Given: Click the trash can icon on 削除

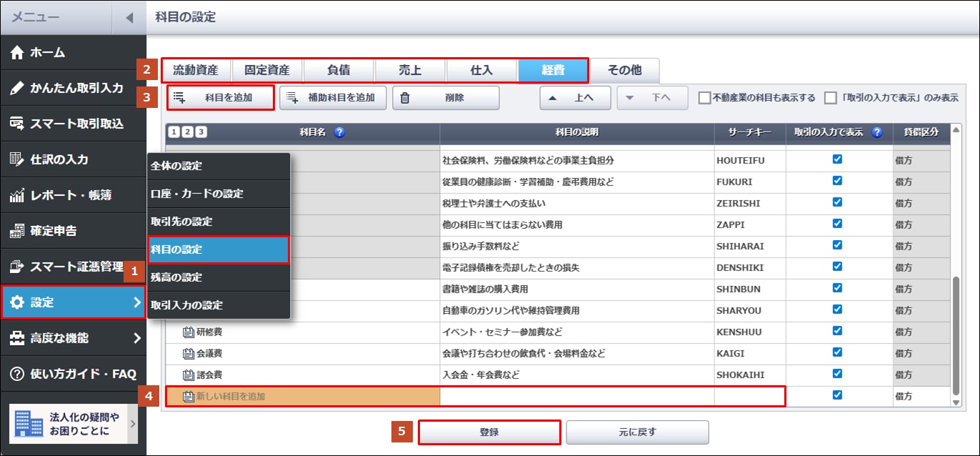Looking at the screenshot, I should [x=405, y=98].
